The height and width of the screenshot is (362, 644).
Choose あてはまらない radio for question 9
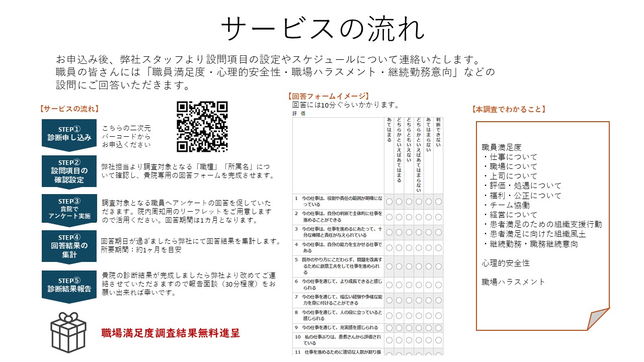[x=429, y=328]
